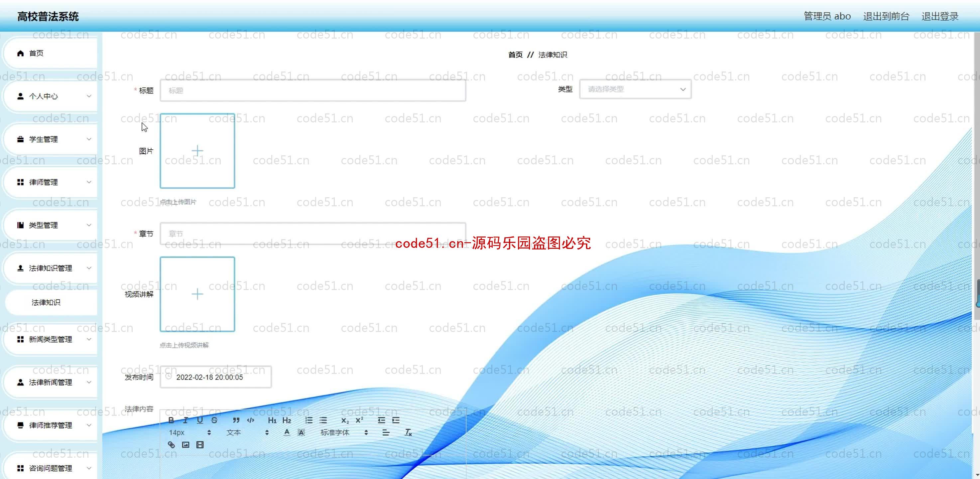Click the 点击上传视频讲解 button
Viewport: 980px width, 479px height.
184,345
